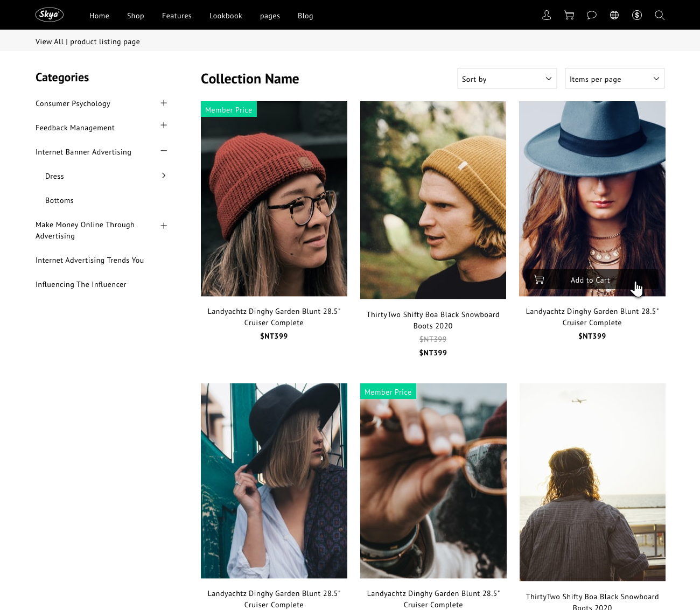Click the Add to Cart button

(592, 280)
